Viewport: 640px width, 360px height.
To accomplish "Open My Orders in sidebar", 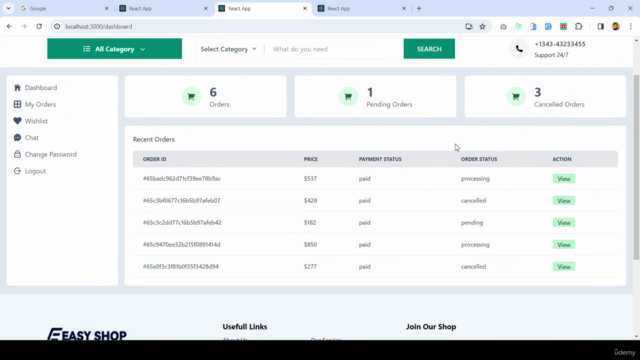I will pos(40,104).
